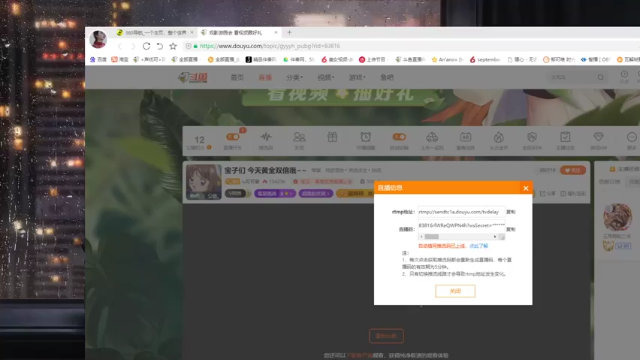Image resolution: width=640 pixels, height=360 pixels.
Task: Open the septembe bookmark
Action: [485, 60]
